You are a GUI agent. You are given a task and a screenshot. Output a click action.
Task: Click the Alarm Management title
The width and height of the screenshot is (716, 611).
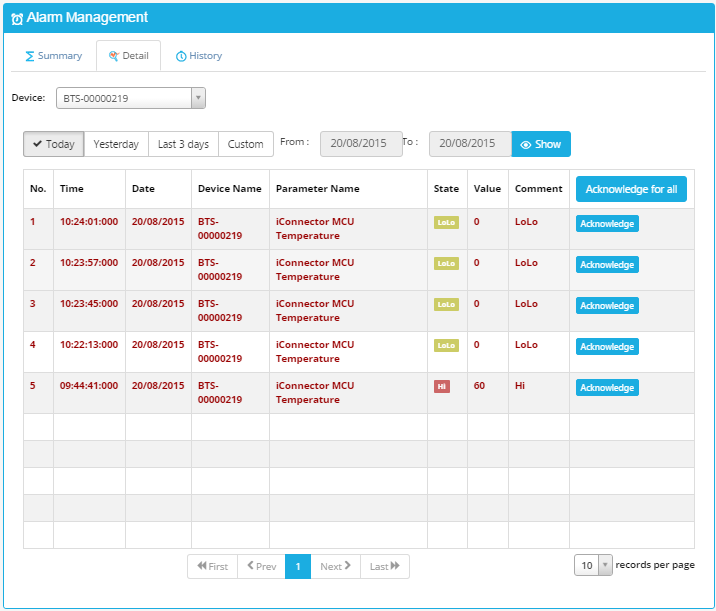(x=87, y=17)
